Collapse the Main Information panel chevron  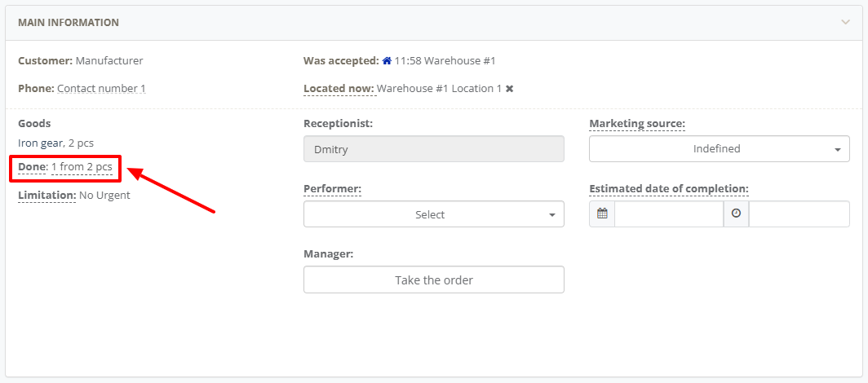(845, 23)
